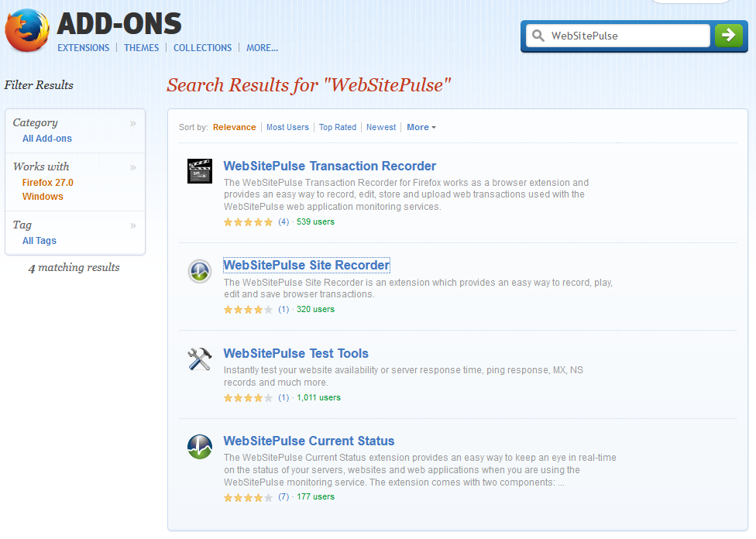The image size is (756, 539).
Task: Open the Extensions menu
Action: pyautogui.click(x=84, y=48)
